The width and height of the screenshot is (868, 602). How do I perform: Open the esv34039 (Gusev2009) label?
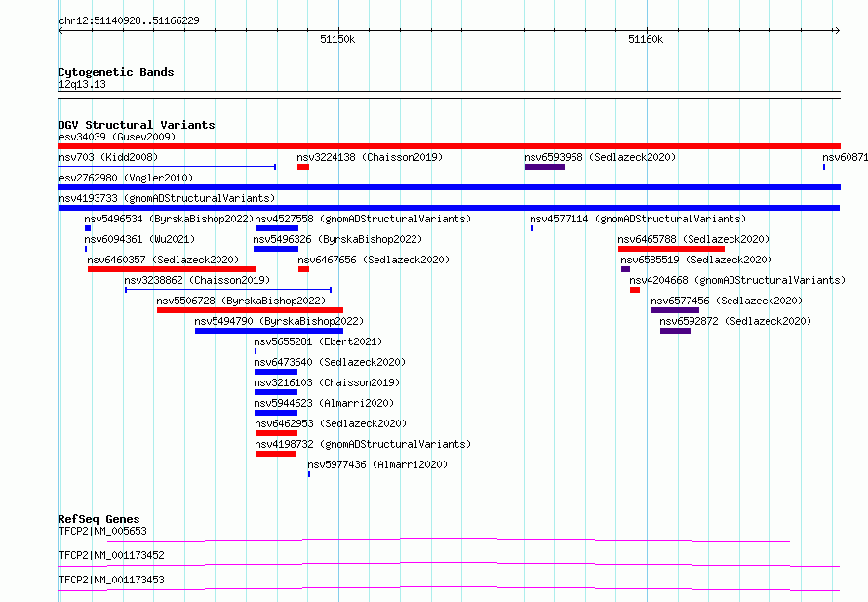coord(117,137)
